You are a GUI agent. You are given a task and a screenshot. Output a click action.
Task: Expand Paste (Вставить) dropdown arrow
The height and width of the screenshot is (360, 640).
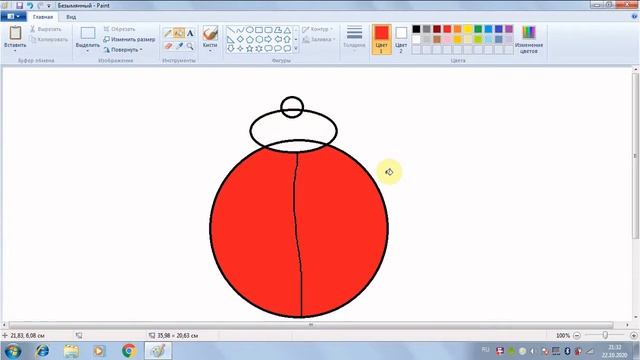[16, 51]
